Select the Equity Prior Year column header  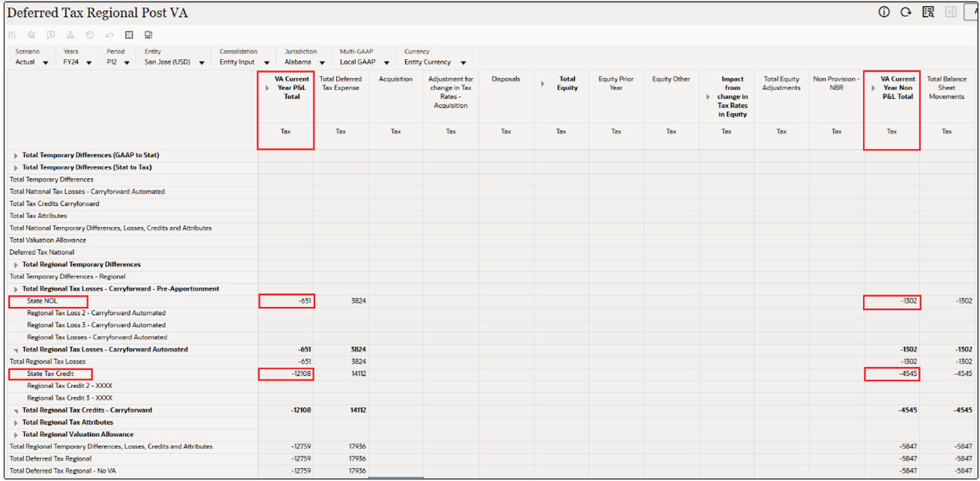[616, 84]
